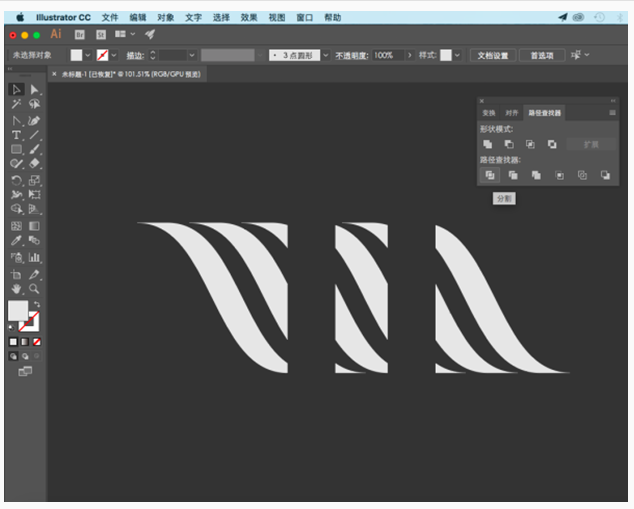Open the 效果 menu
Viewport: 634px width, 509px height.
(x=249, y=17)
